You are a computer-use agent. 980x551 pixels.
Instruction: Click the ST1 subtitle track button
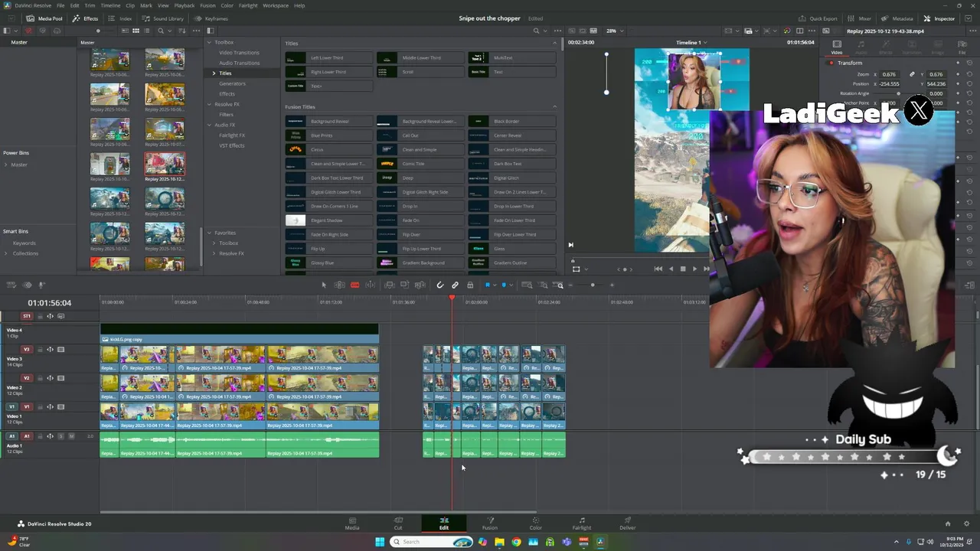(27, 316)
